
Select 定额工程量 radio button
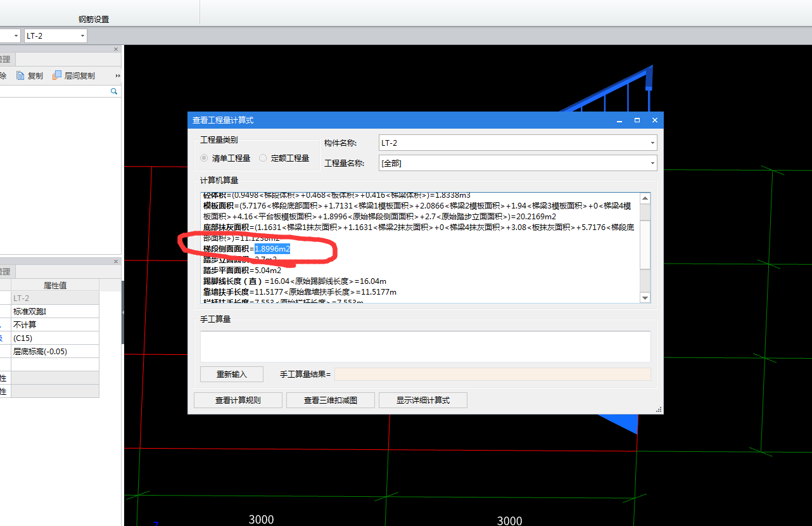tap(263, 158)
